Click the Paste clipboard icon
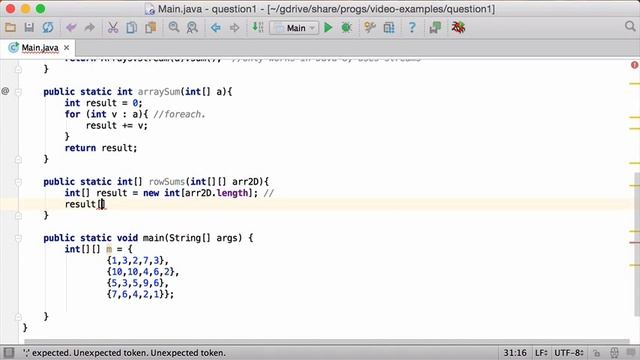This screenshot has width=640, height=360. click(x=151, y=28)
